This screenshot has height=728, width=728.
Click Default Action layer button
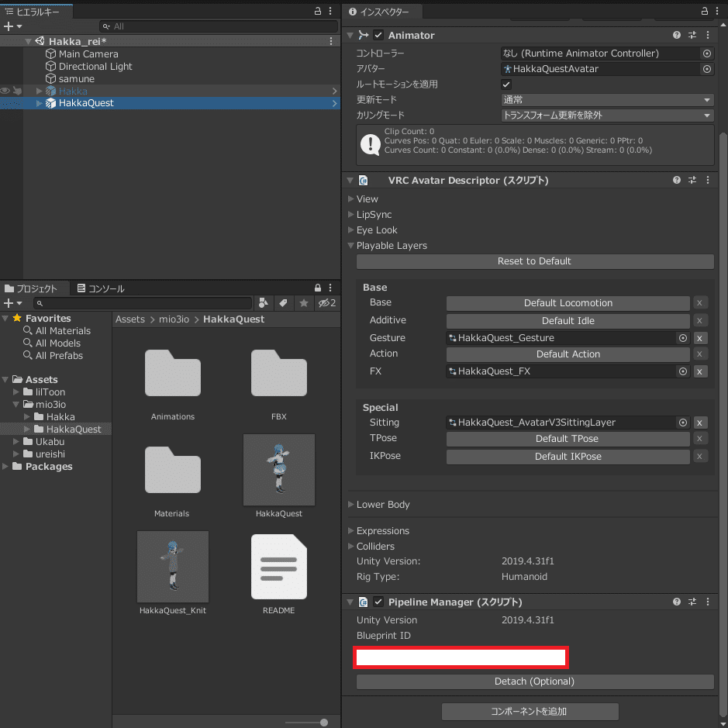pos(568,354)
